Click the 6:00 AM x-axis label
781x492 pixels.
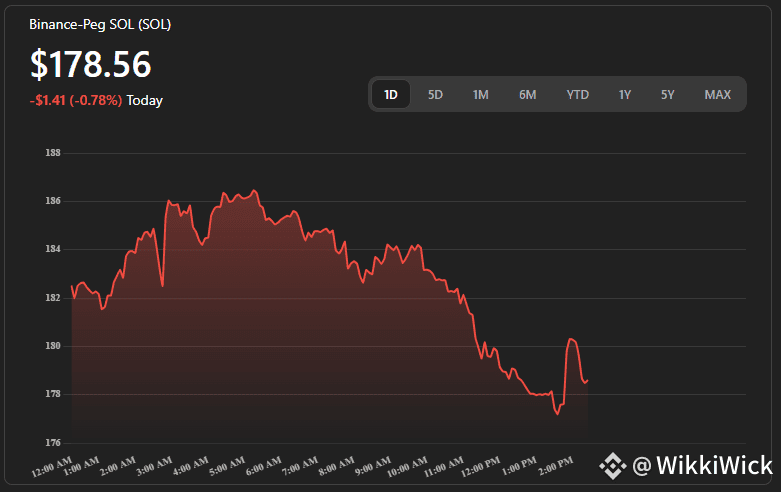point(263,466)
